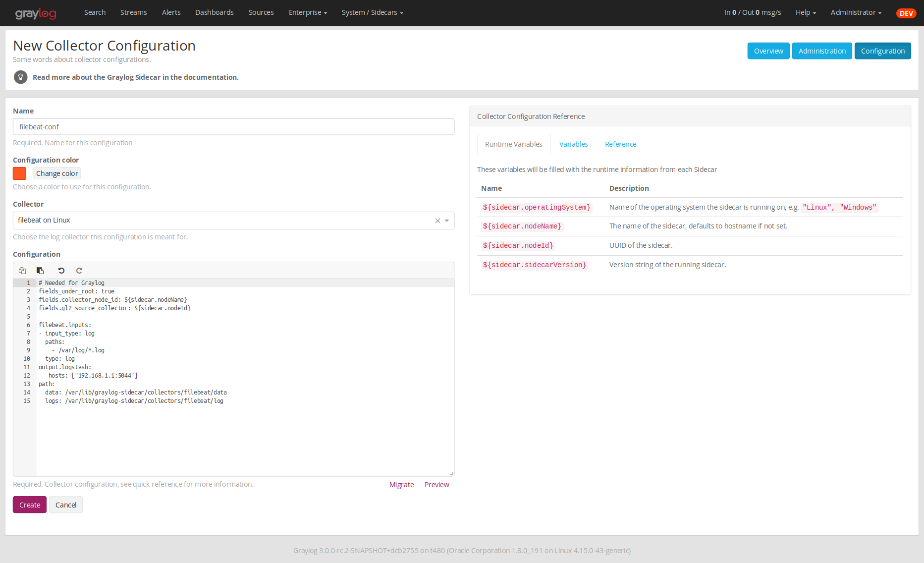Click the lightbulb documentation icon

20,77
